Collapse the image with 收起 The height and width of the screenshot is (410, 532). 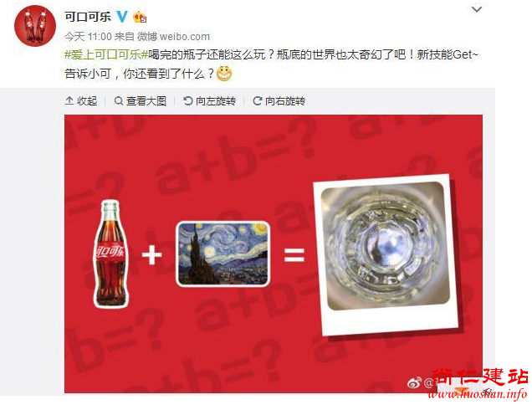(81, 100)
